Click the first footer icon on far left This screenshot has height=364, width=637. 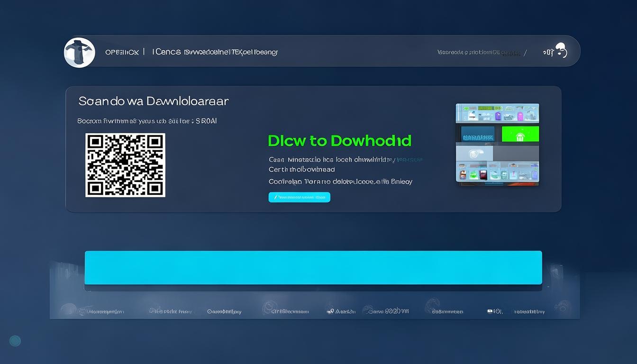coord(69,310)
